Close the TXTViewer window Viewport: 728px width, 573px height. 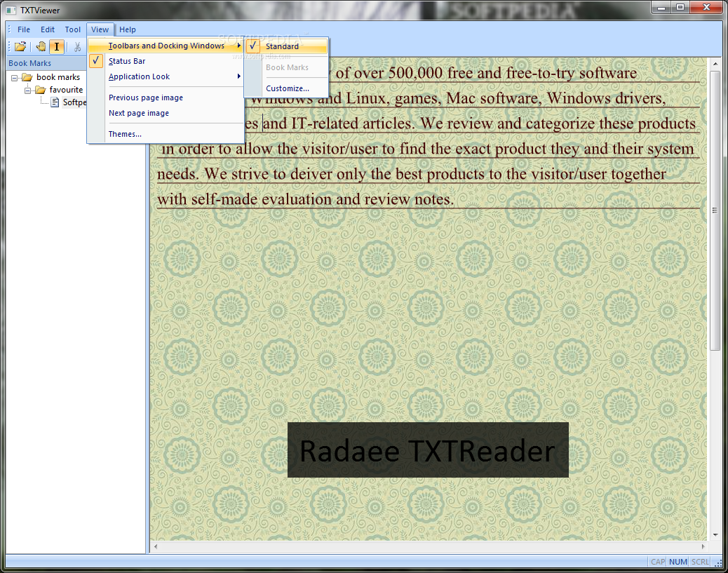pyautogui.click(x=707, y=8)
